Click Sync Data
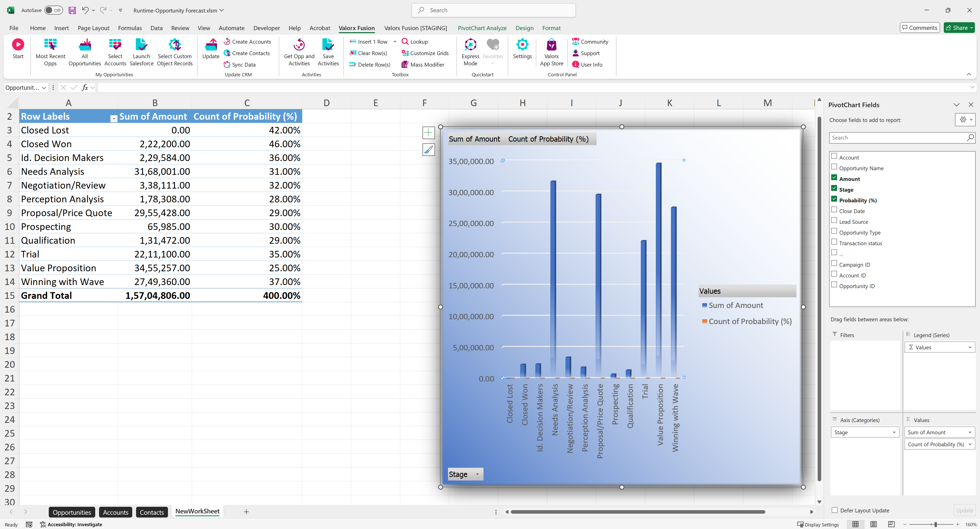Viewport: 980px width, 529px height. [x=240, y=64]
